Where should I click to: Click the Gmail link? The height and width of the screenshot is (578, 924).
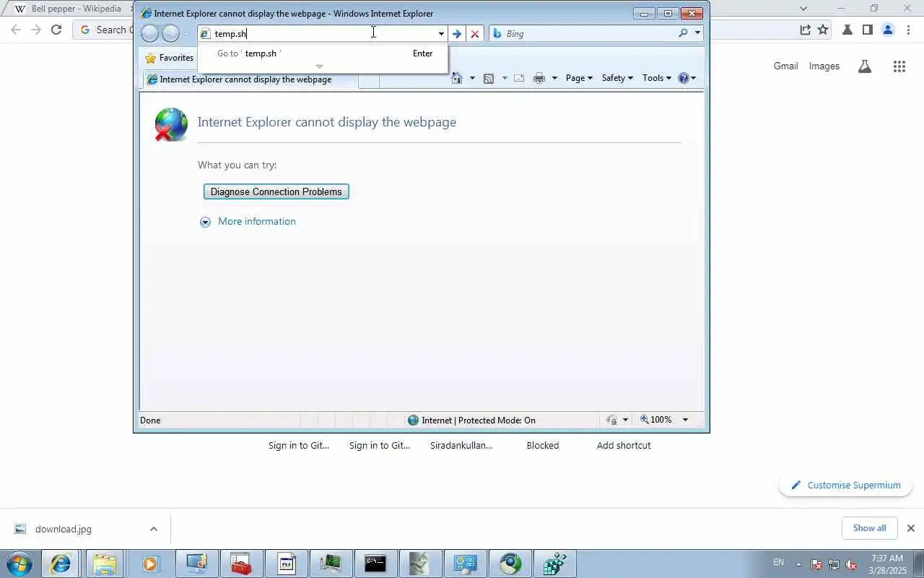click(x=785, y=66)
